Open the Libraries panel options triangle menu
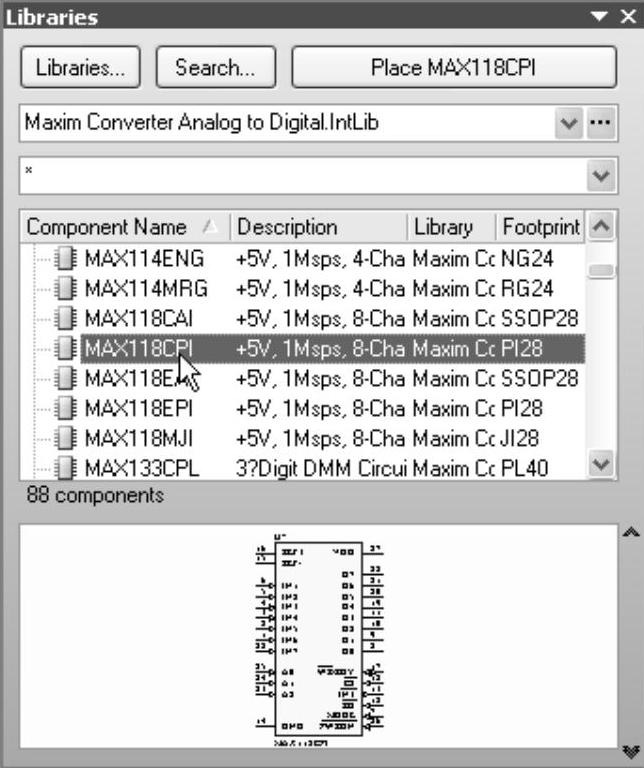 pyautogui.click(x=599, y=16)
